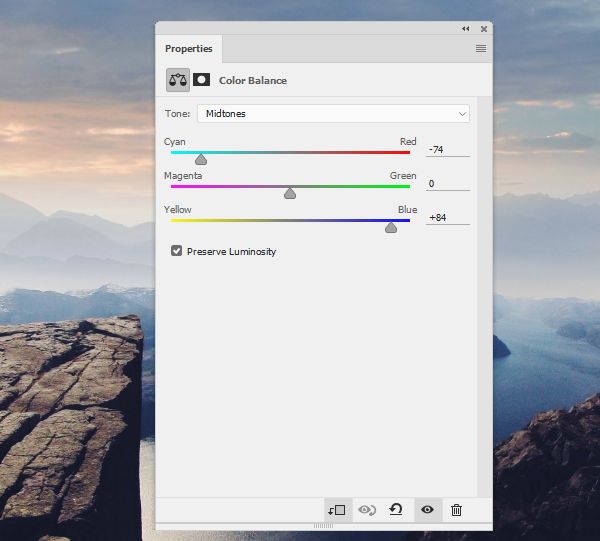Click the Cyan label

pyautogui.click(x=174, y=142)
